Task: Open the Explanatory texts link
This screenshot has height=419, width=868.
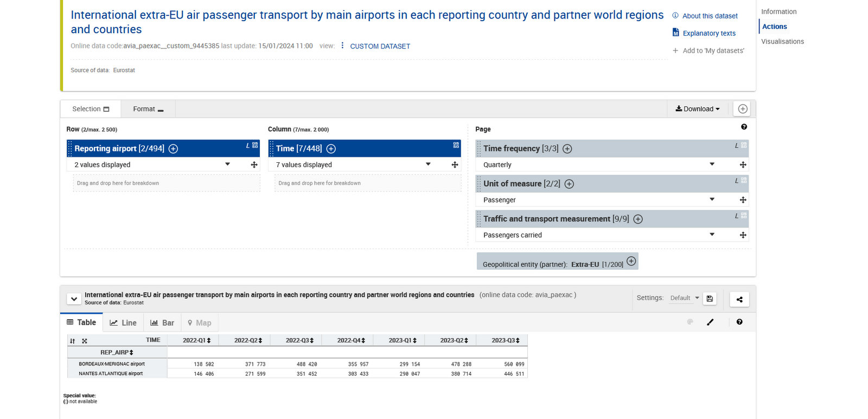Action: tap(709, 33)
